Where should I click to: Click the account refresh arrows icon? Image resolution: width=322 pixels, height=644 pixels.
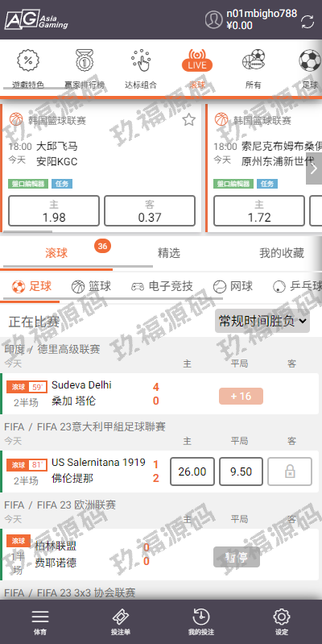coord(308,22)
